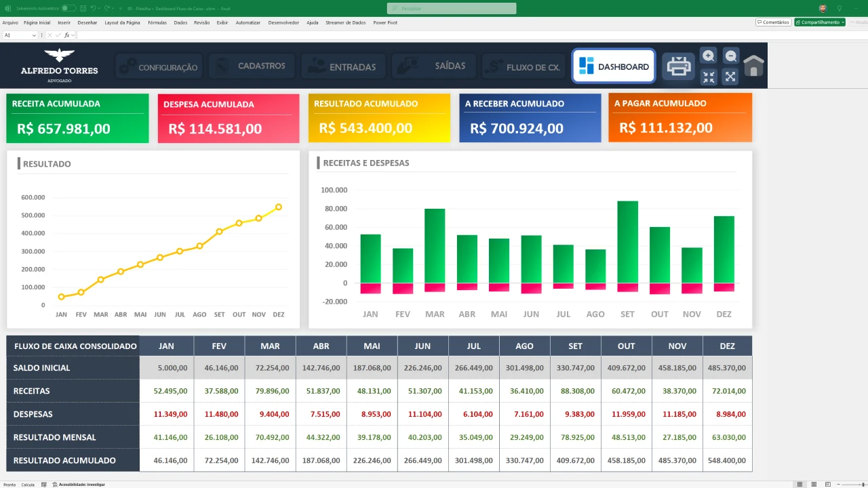Open the FLUXO DE CX. section
The image size is (868, 488).
(524, 67)
